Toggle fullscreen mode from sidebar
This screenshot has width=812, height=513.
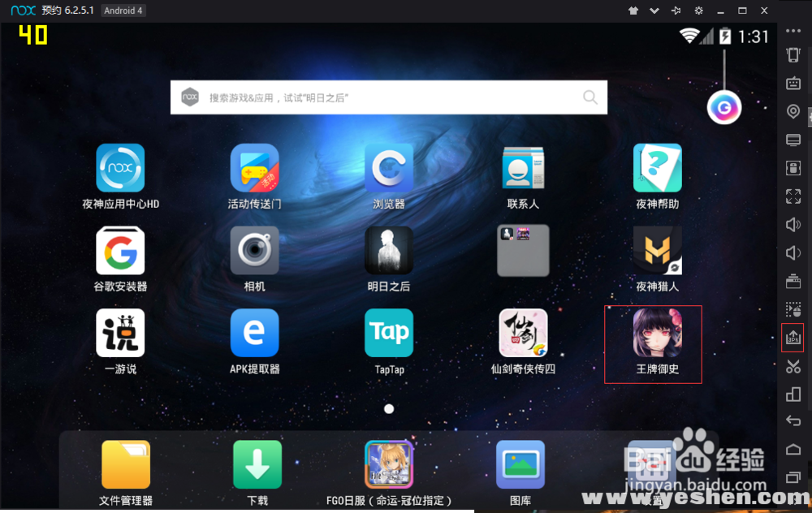[x=793, y=196]
